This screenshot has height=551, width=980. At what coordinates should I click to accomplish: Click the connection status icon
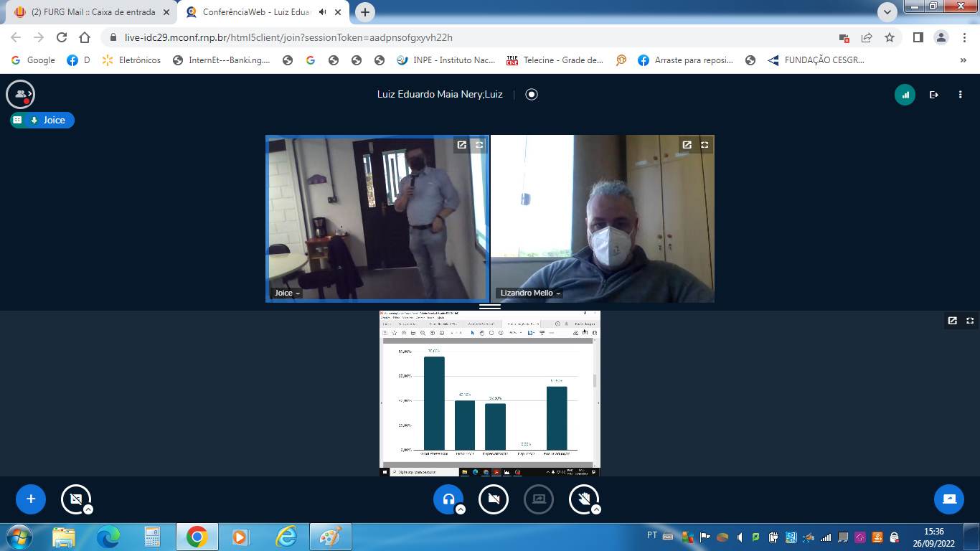click(x=905, y=95)
